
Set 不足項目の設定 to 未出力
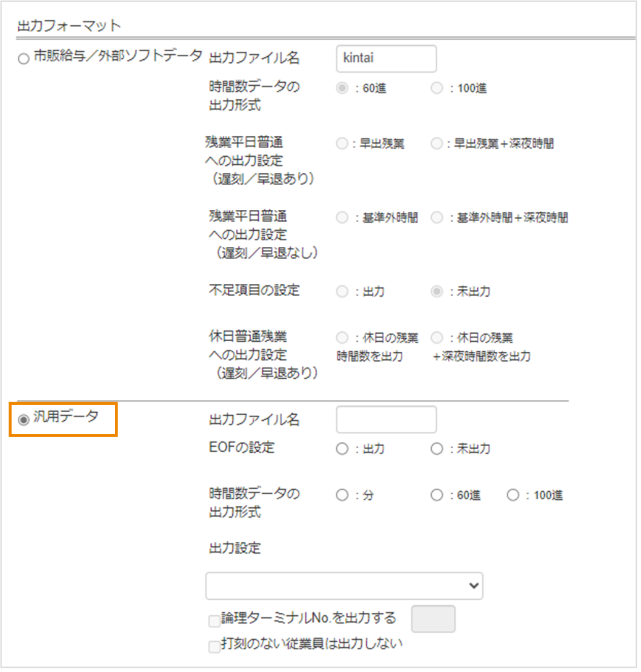(437, 291)
